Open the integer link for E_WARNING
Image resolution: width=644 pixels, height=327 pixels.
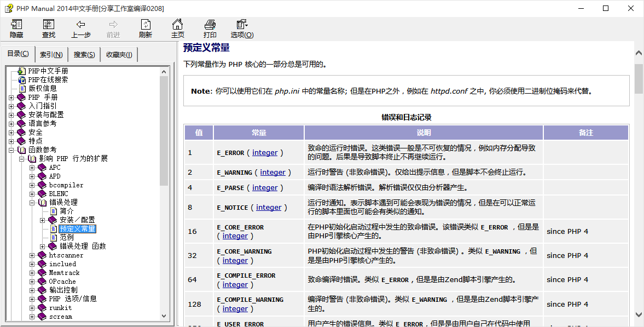(272, 173)
